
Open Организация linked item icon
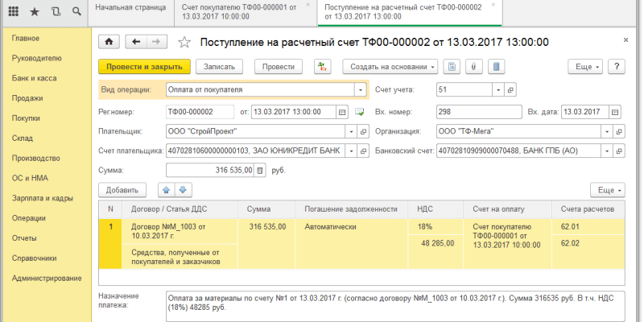[619, 132]
